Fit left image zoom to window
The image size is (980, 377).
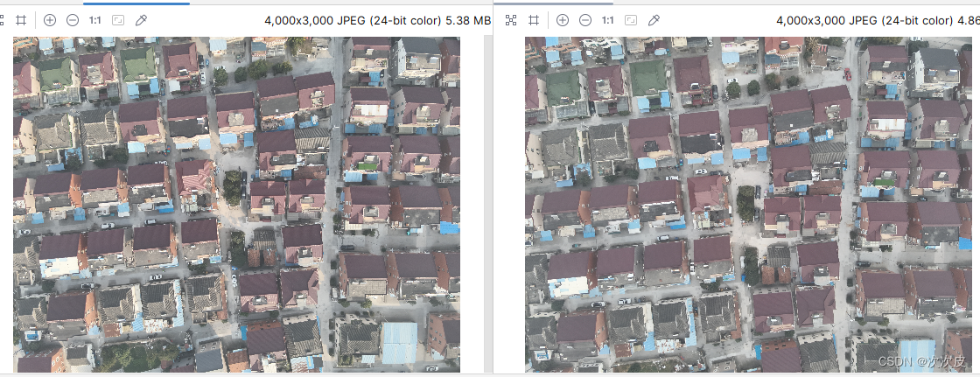(118, 20)
